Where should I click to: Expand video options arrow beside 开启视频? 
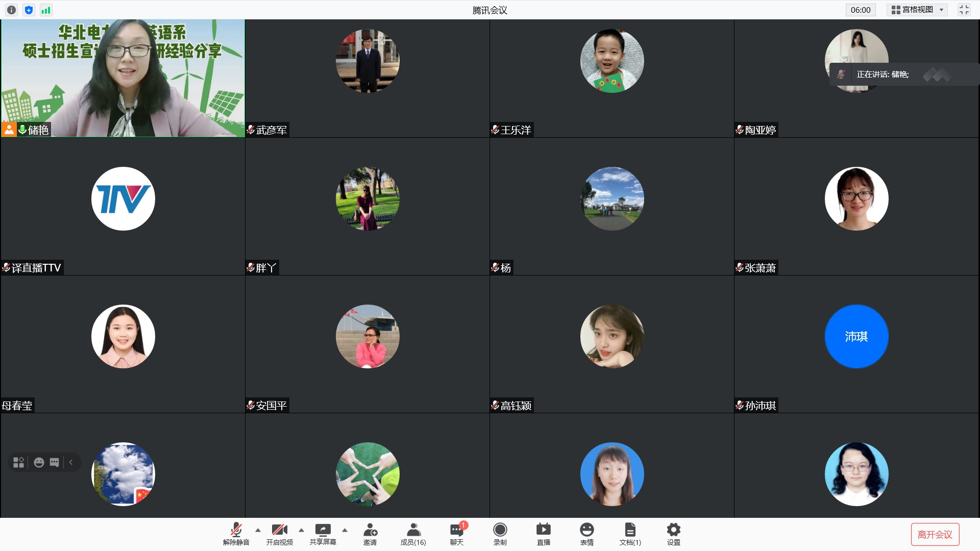[x=301, y=530]
